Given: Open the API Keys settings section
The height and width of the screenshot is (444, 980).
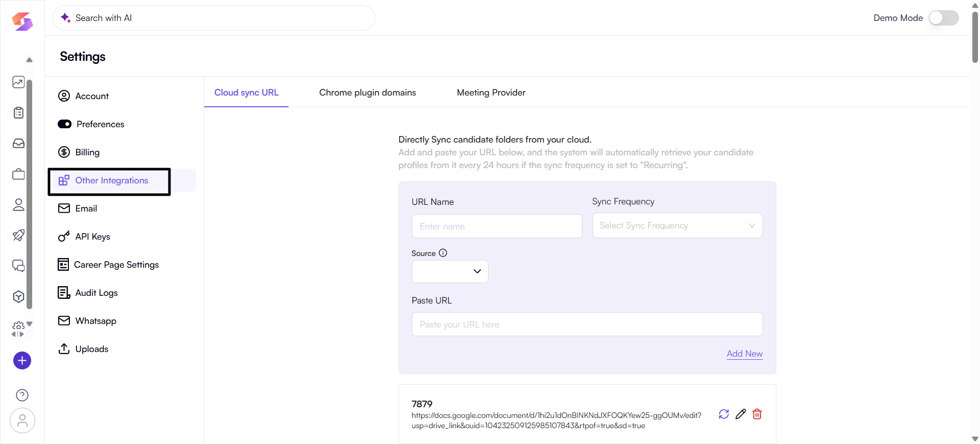Looking at the screenshot, I should click(x=92, y=237).
